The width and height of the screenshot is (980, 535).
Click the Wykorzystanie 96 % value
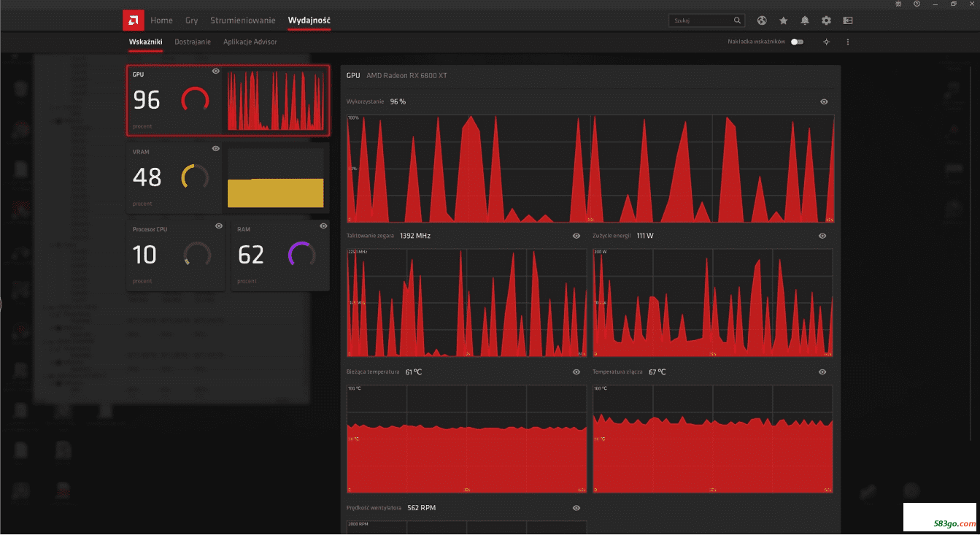pos(398,101)
